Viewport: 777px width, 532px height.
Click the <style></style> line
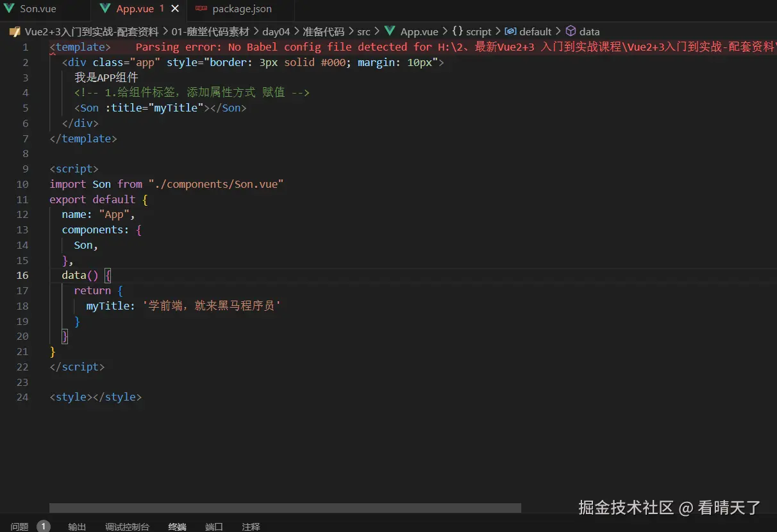(x=96, y=397)
